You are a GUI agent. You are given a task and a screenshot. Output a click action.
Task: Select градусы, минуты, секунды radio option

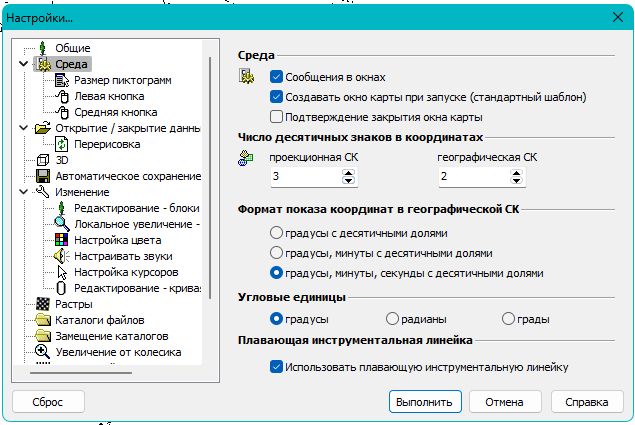(x=276, y=273)
